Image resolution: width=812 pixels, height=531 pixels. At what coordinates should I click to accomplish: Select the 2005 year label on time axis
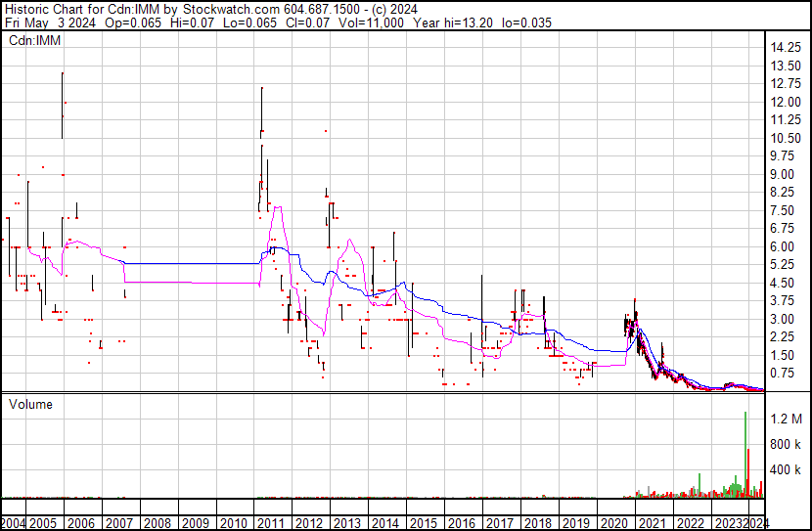click(45, 522)
